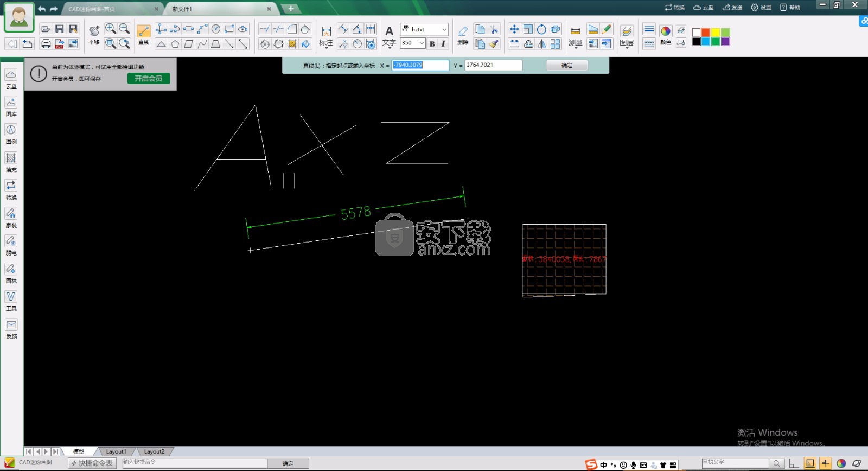This screenshot has width=868, height=471.
Task: Click the X coordinate input field
Action: pos(420,65)
